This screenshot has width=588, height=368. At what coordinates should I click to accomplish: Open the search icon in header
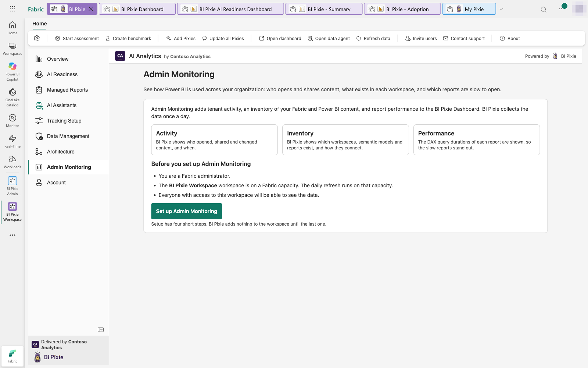[x=544, y=9]
